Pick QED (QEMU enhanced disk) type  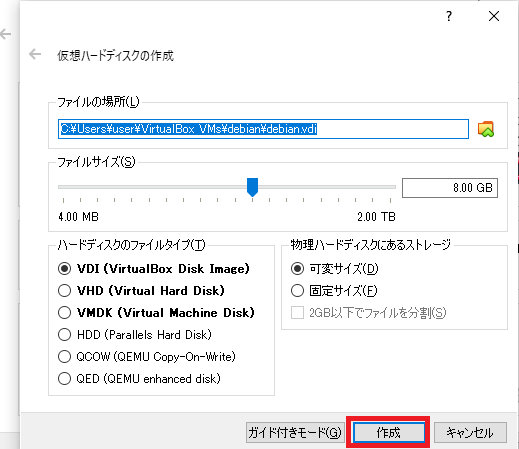[139, 379]
